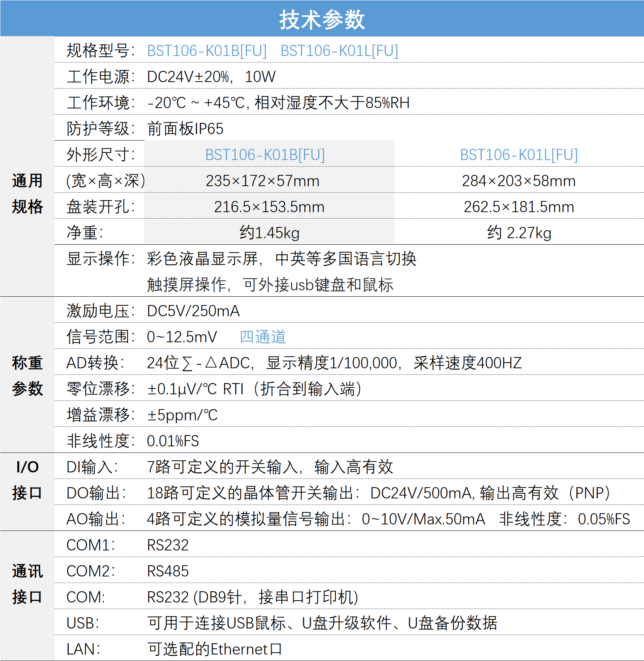The image size is (644, 661).
Task: Click the 235×172×57mm dimension cell
Action: (x=263, y=181)
